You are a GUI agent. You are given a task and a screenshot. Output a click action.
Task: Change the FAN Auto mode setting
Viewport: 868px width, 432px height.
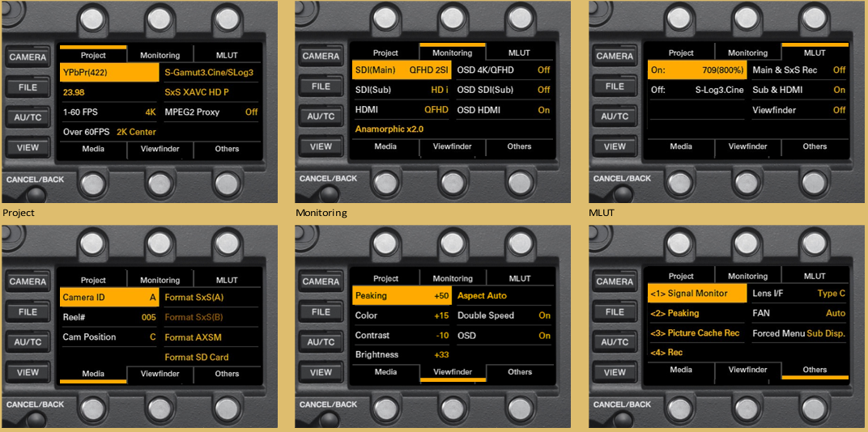pyautogui.click(x=798, y=313)
